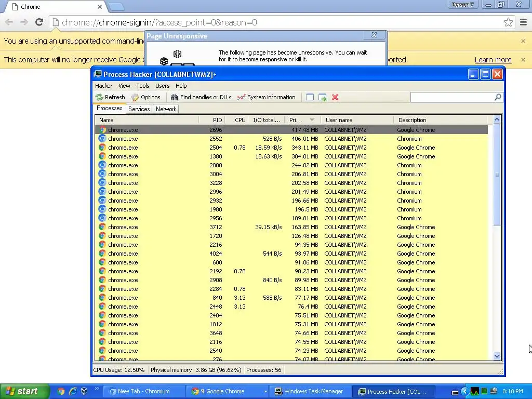Sort by the PID column header
Image resolution: width=532 pixels, height=399 pixels.
tap(211, 120)
